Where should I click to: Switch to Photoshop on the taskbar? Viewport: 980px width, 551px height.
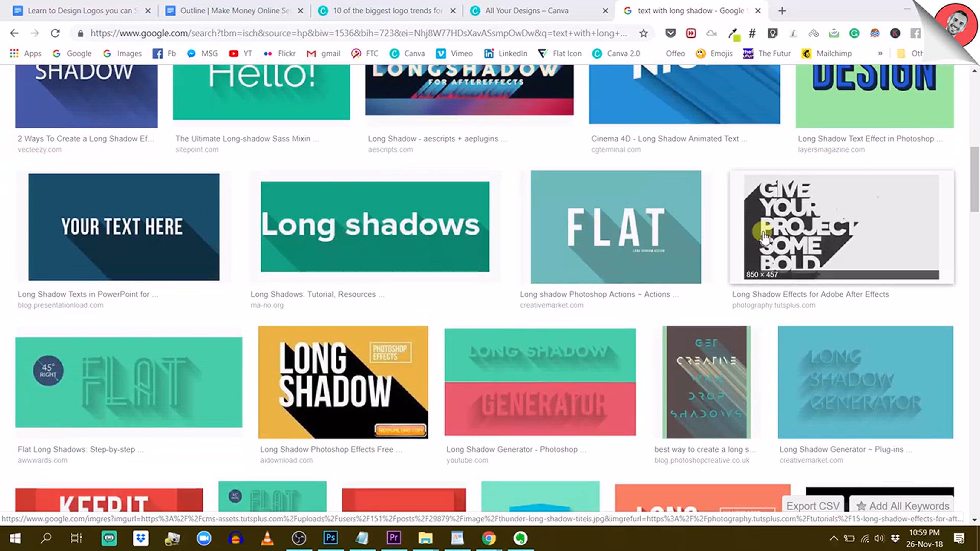coord(330,538)
